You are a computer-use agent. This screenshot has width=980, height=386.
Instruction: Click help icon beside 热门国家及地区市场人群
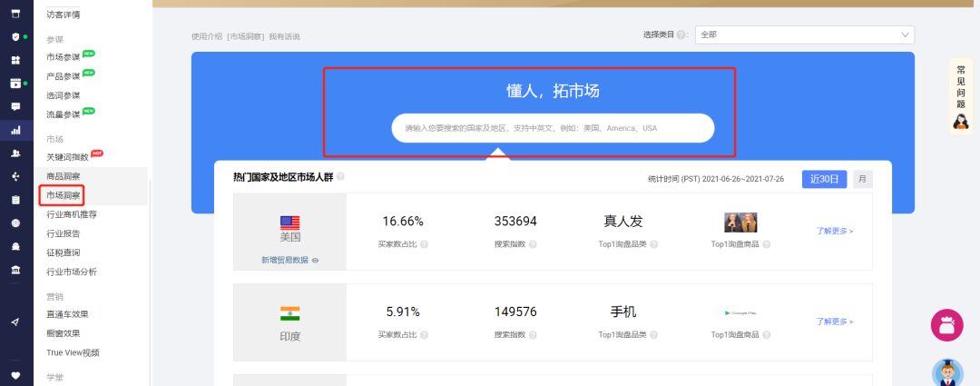pos(340,177)
